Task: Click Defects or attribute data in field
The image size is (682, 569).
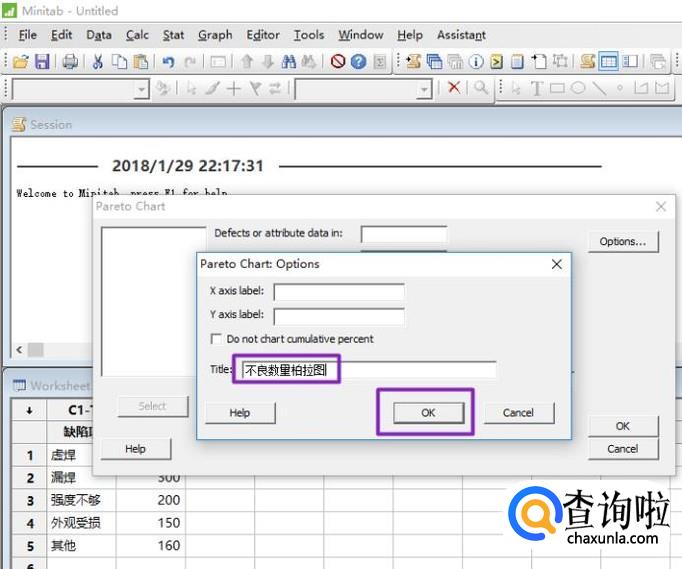Action: (404, 234)
